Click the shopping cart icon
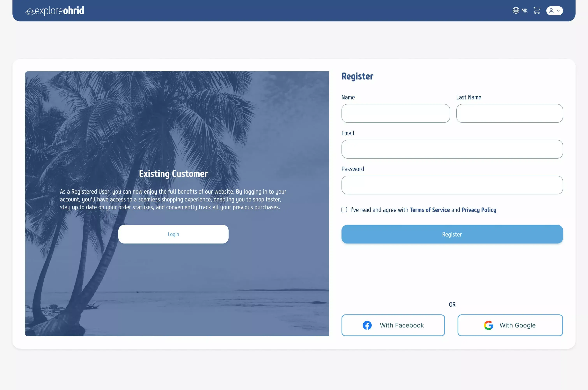This screenshot has height=390, width=588. click(x=537, y=11)
